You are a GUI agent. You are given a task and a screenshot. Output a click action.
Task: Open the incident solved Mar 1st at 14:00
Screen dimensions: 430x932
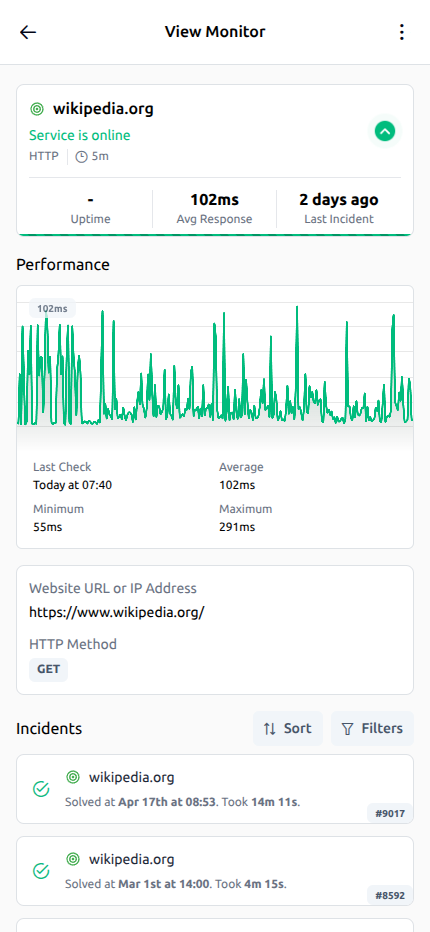215,871
